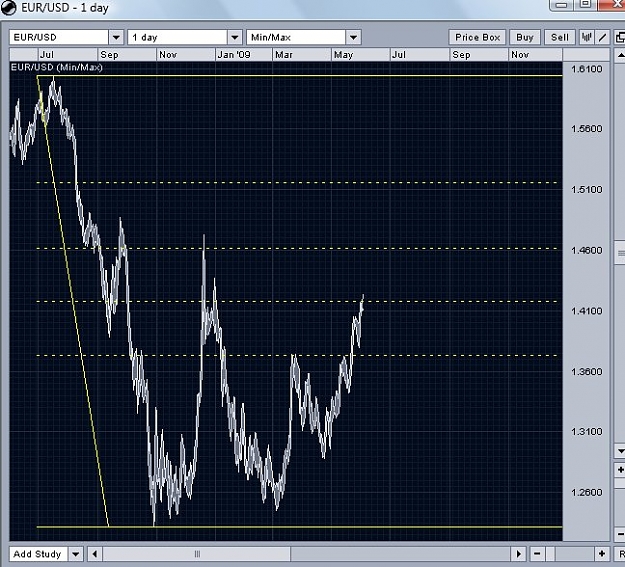
Task: Click the Sell button
Action: click(x=560, y=37)
